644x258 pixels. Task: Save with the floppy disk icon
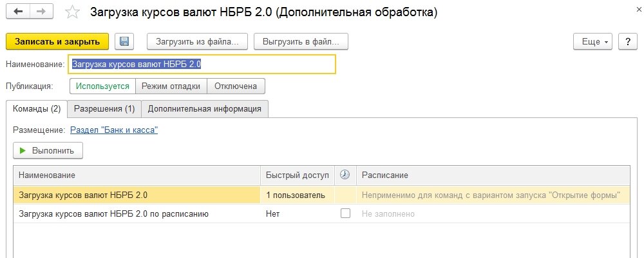click(124, 41)
